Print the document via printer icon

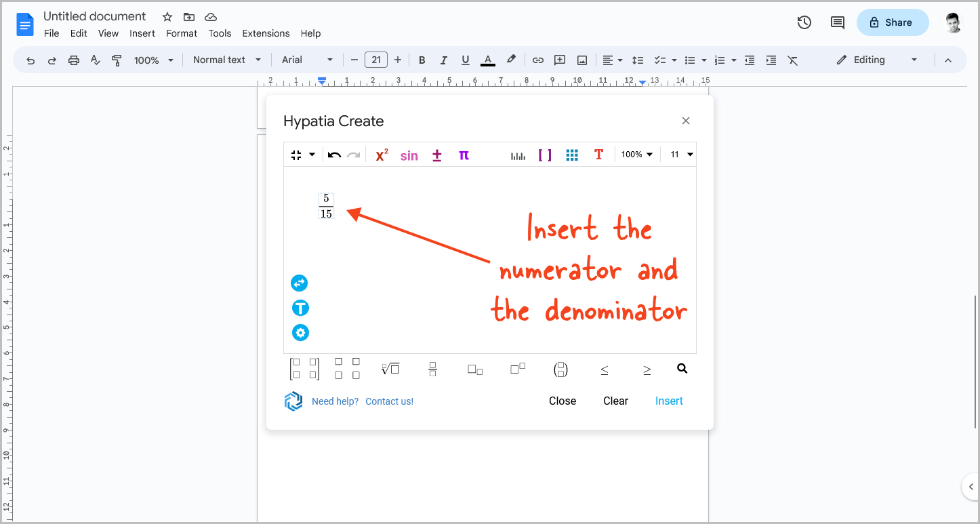(74, 60)
